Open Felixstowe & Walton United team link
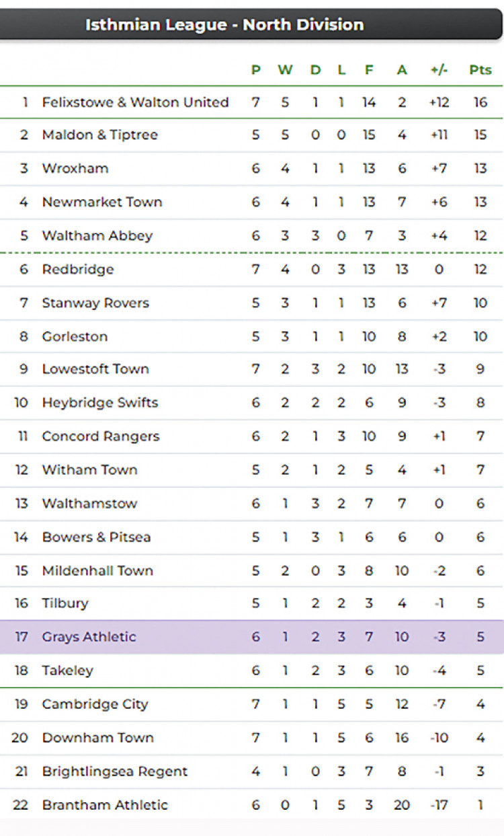504x836 pixels. 135,102
